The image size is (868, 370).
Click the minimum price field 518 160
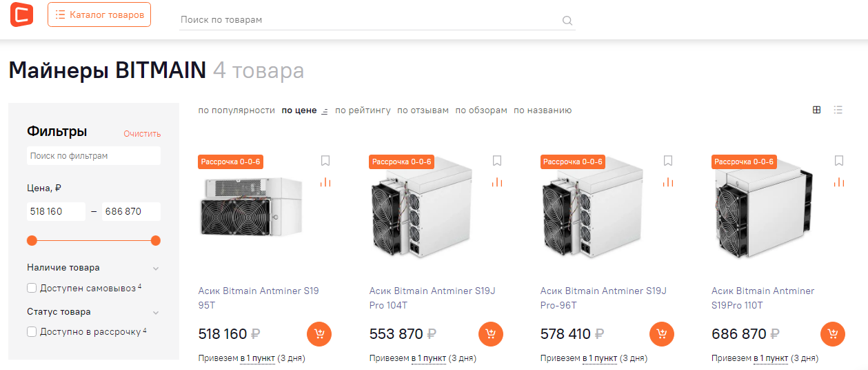coord(55,211)
